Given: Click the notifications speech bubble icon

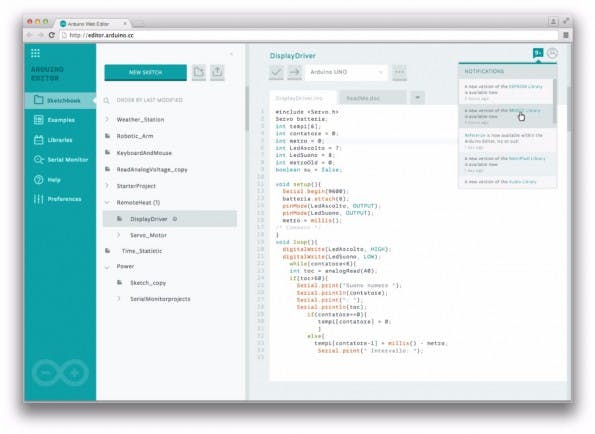Looking at the screenshot, I should [x=538, y=53].
